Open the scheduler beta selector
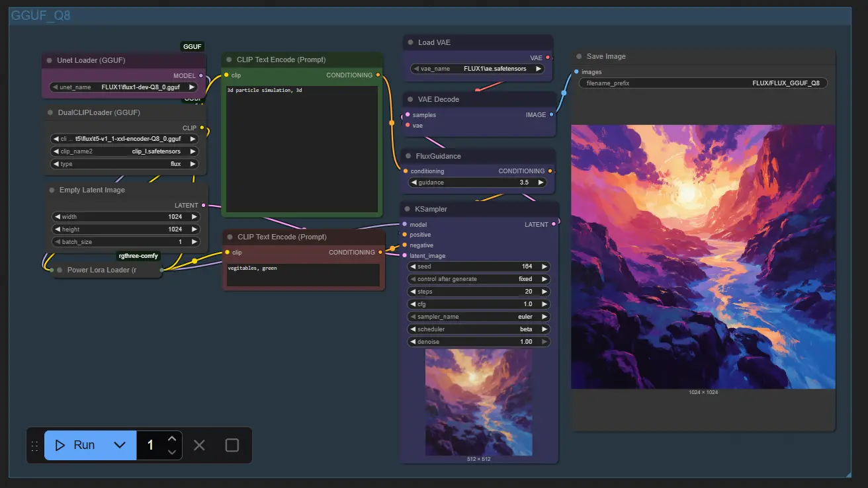This screenshot has height=488, width=868. click(x=479, y=329)
